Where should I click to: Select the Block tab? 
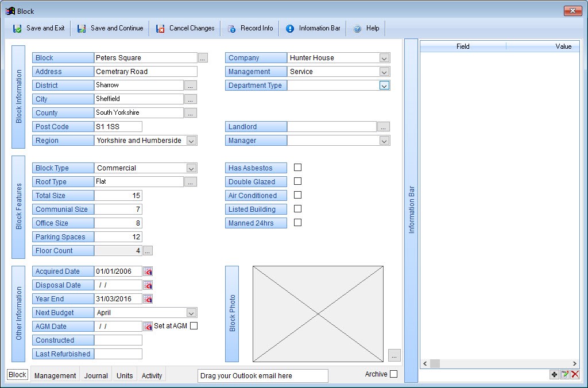17,374
